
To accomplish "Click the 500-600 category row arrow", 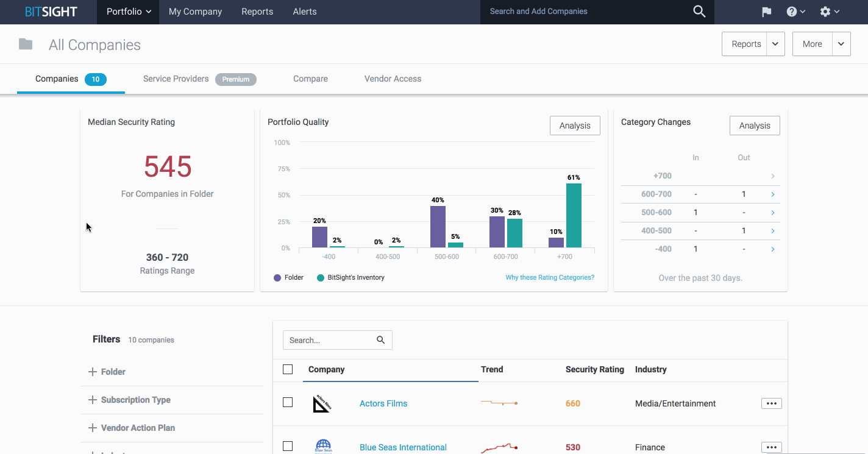I will [773, 213].
